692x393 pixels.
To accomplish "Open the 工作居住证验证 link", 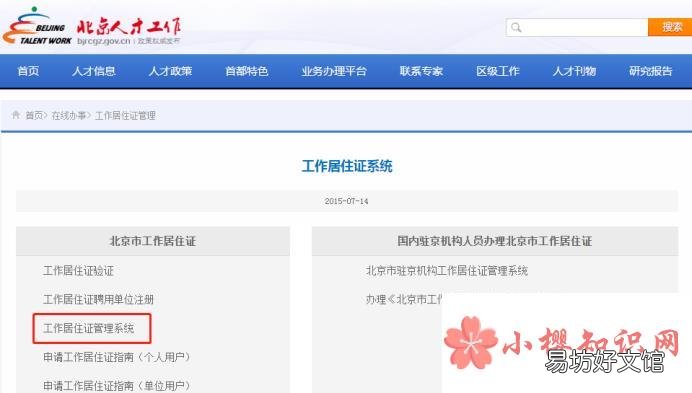I will [79, 271].
